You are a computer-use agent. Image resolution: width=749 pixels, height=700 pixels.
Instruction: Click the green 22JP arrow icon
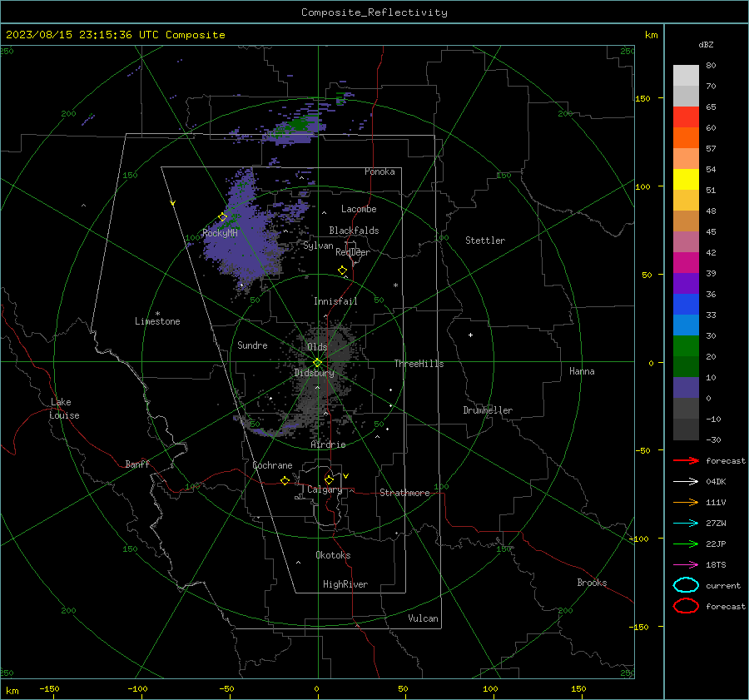[x=686, y=544]
